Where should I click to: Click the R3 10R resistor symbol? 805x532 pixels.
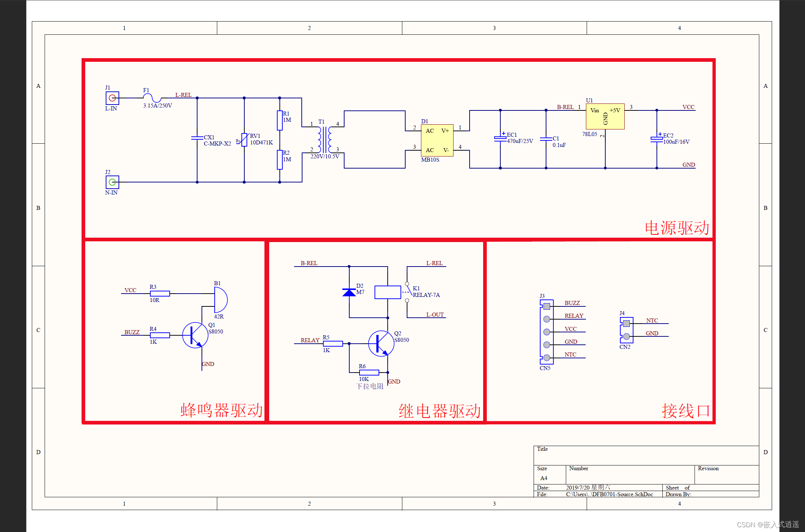point(160,294)
